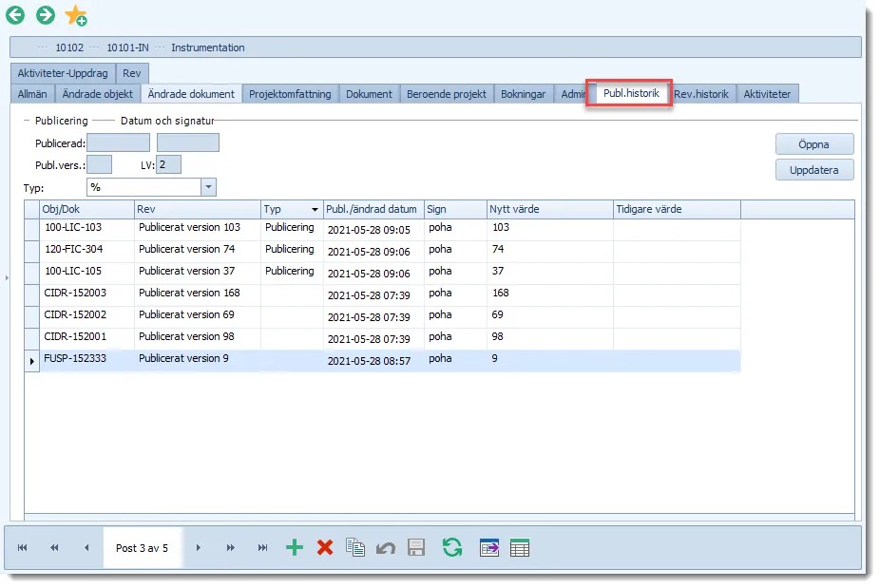
Task: Click the Öppna button
Action: (x=814, y=144)
